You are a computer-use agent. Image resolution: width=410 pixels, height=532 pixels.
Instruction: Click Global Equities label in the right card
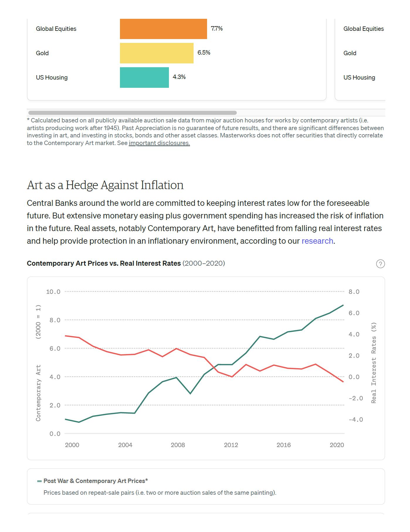click(x=363, y=29)
